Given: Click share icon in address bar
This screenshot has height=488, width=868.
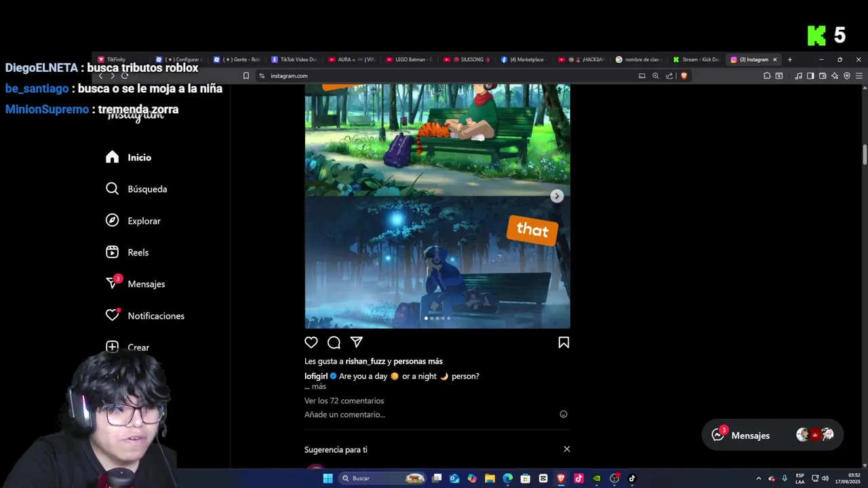Looking at the screenshot, I should pos(669,76).
